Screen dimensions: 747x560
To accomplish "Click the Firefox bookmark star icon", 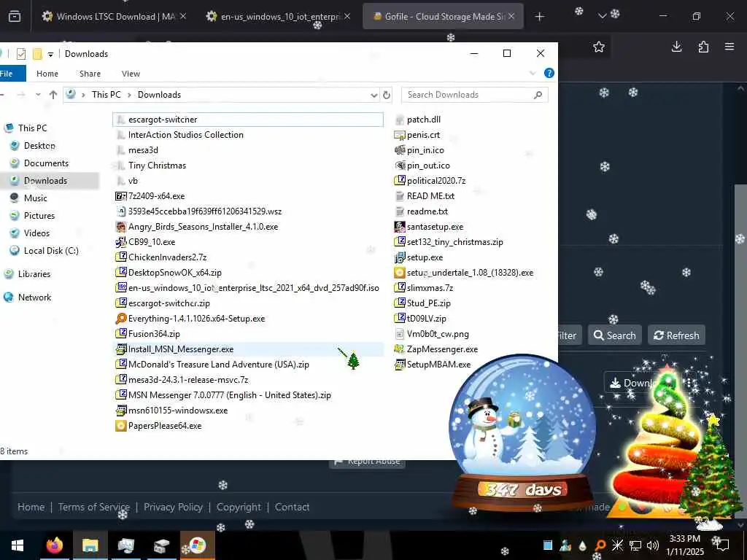I will [x=599, y=47].
